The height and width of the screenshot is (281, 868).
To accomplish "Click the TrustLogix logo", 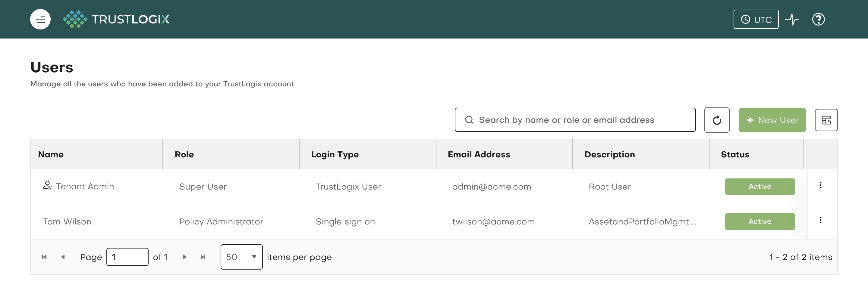I will [116, 19].
